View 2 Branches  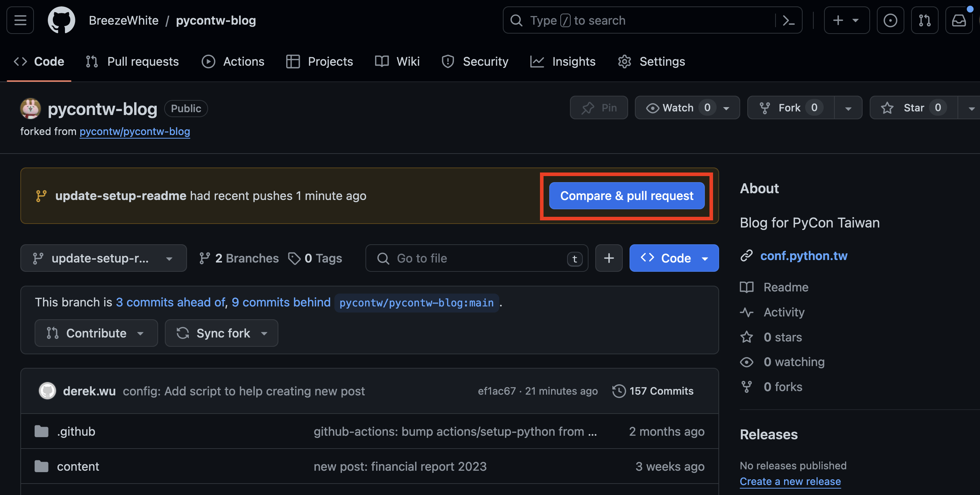(239, 258)
